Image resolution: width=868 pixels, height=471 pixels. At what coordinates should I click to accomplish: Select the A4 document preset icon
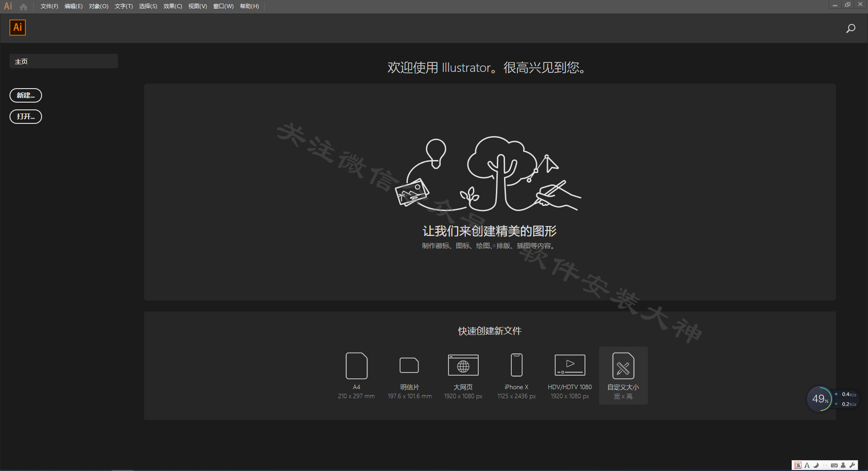click(x=357, y=366)
